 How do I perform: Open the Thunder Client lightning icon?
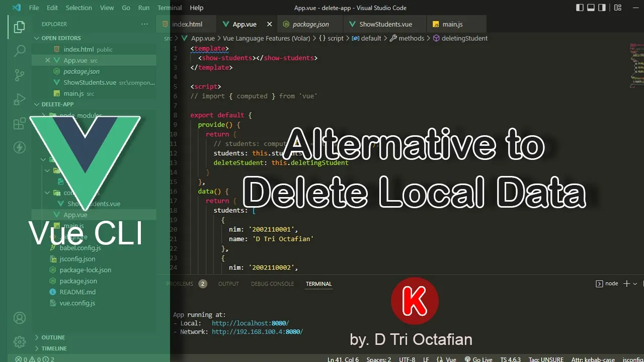point(19,147)
